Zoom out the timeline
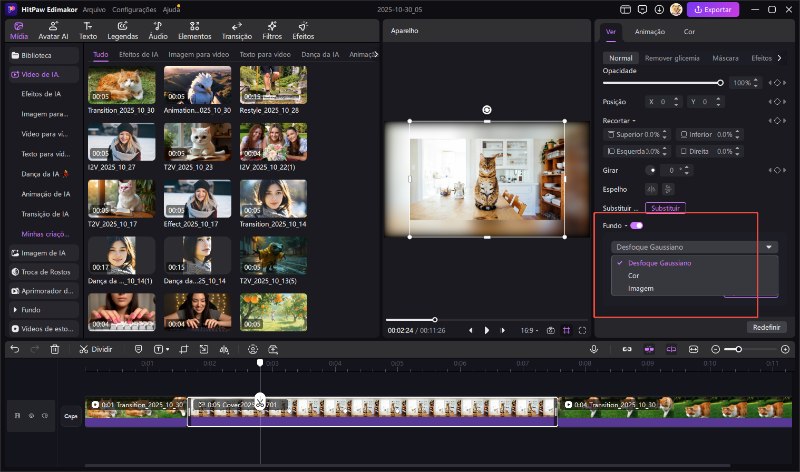 pyautogui.click(x=715, y=350)
